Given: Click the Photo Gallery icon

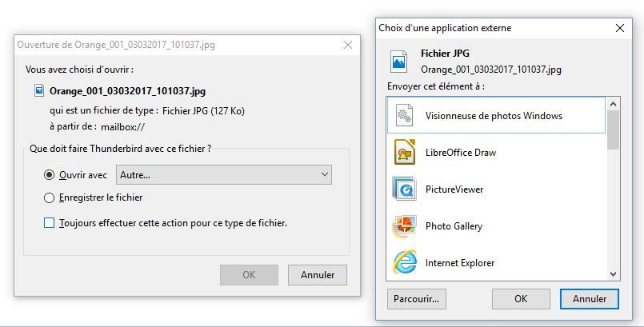Looking at the screenshot, I should point(405,226).
